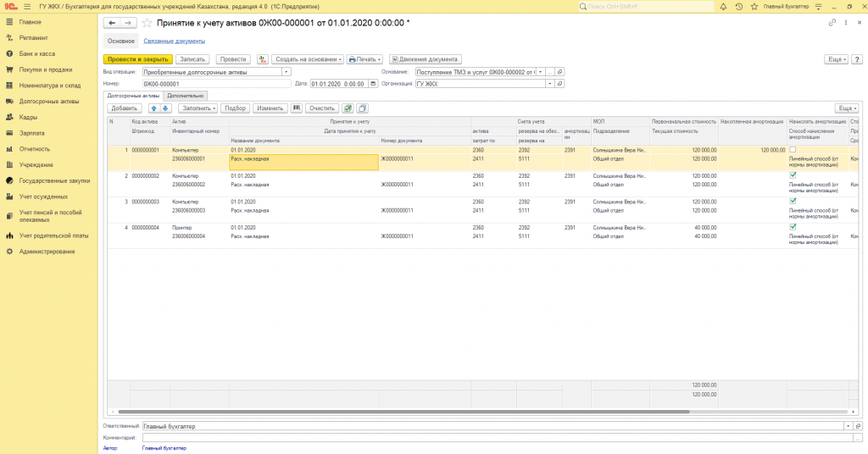Expand the Заполнить dropdown menu
Image resolution: width=868 pixels, height=454 pixels.
coord(199,108)
